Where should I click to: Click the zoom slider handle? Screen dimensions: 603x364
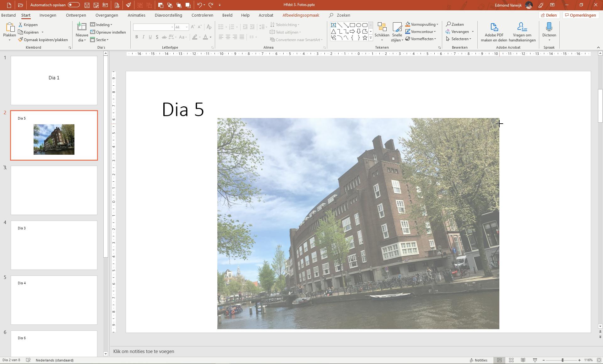[562, 360]
